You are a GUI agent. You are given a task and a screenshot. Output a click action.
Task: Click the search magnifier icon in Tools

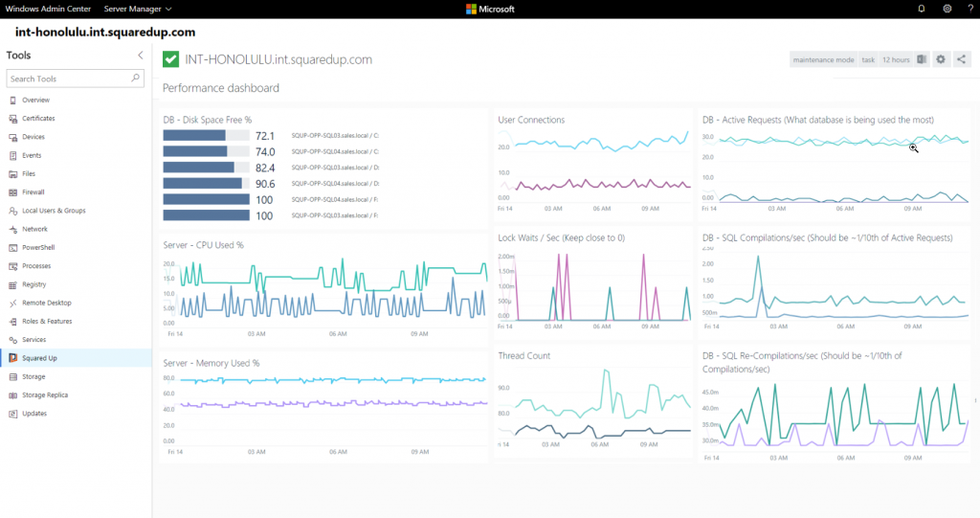(x=136, y=79)
